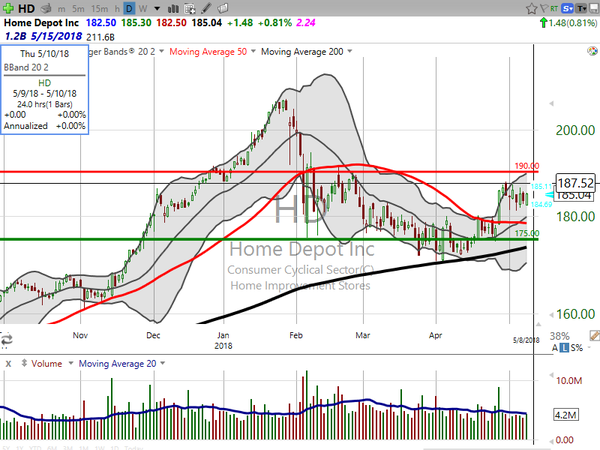
Task: Select the A arithmetic scale option
Action: click(555, 348)
